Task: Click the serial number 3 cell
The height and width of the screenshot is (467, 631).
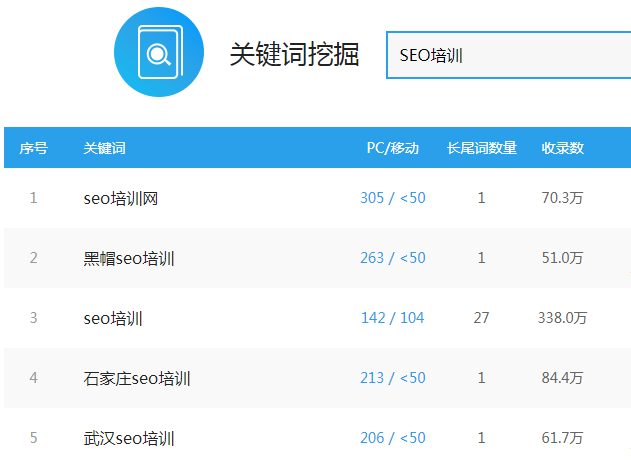Action: click(34, 318)
